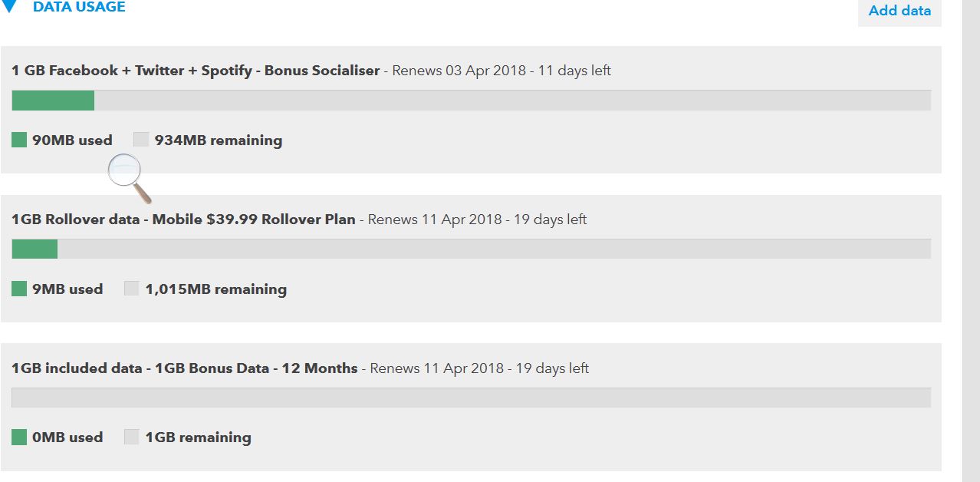Collapse the DATA USAGE section triangle
This screenshot has width=980, height=482.
(10, 7)
